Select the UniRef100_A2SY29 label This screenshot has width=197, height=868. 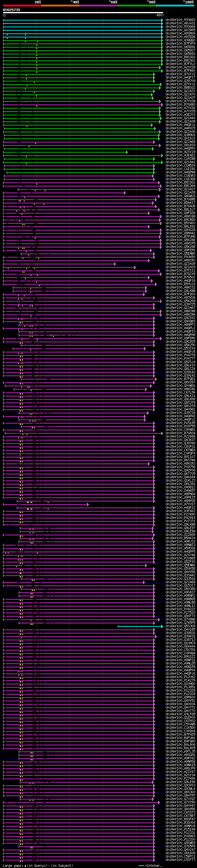point(180,152)
